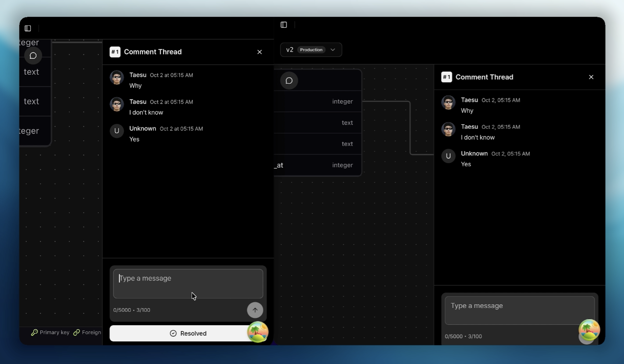624x364 pixels.
Task: Click the chevron next to Production
Action: 333,50
